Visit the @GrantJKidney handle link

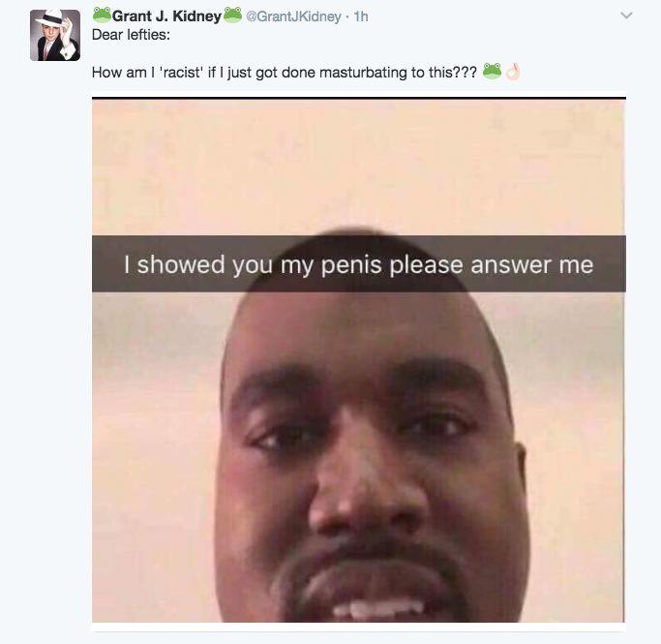click(x=293, y=16)
